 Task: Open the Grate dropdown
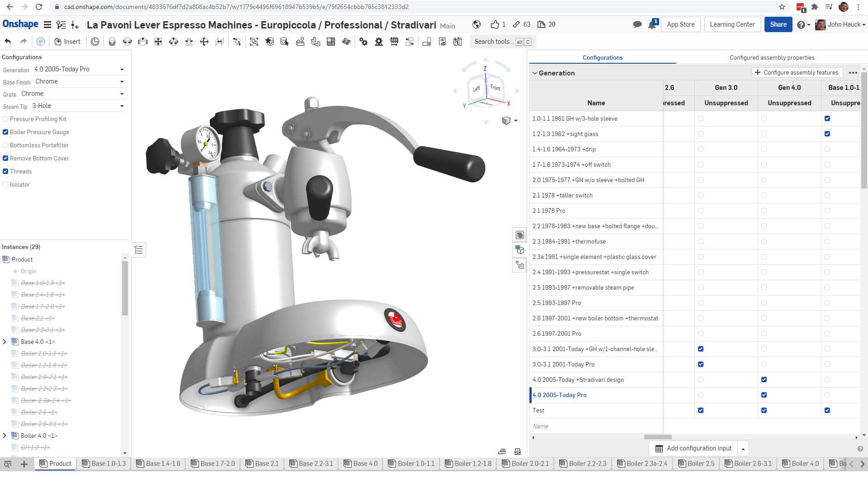point(72,94)
